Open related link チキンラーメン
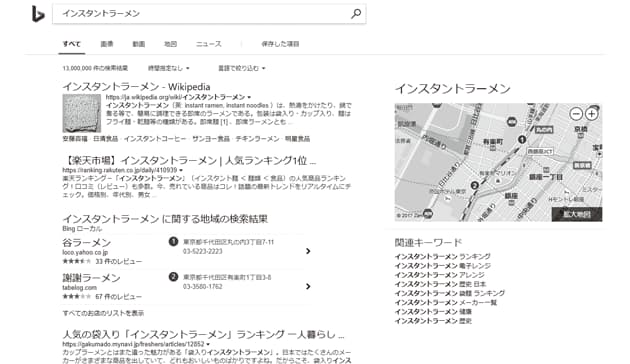Viewport: 630px width, 364px height. 257,139
